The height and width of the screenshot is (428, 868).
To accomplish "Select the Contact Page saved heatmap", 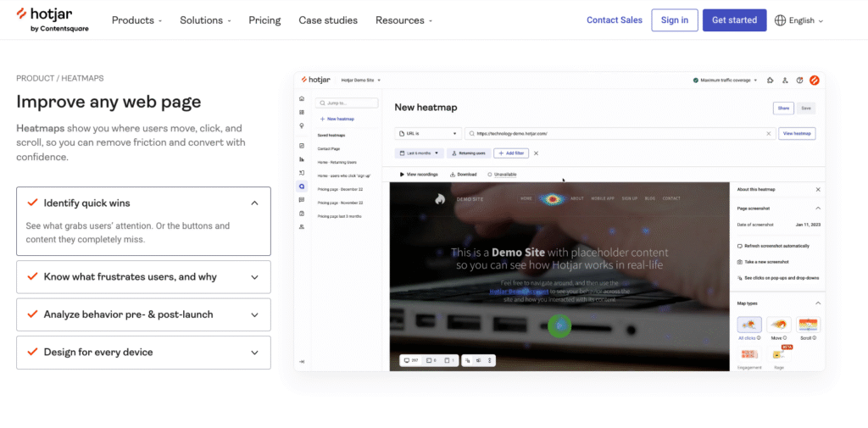I will click(x=329, y=149).
